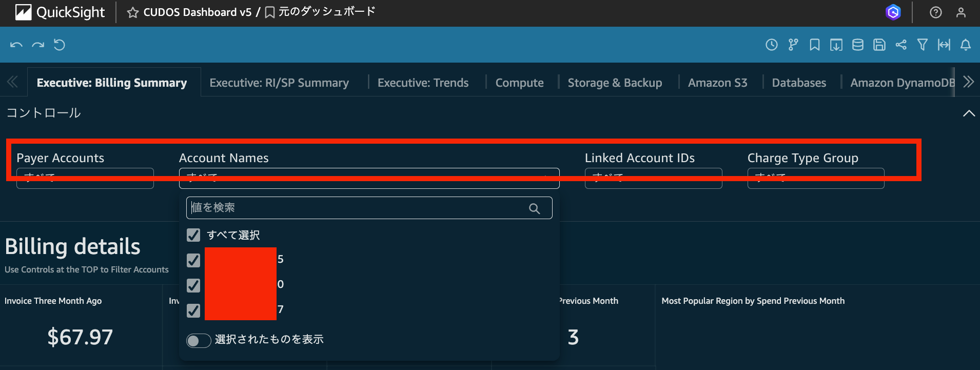Switch to Storage & Backup tab

615,83
